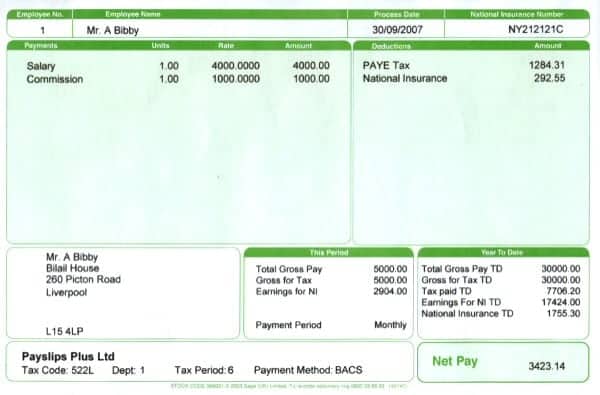Click employee number value 1
The width and height of the screenshot is (600, 395).
pyautogui.click(x=42, y=30)
